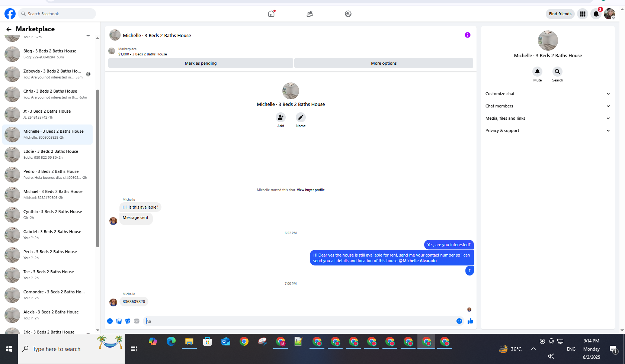Screen dimensions: 625x364
Task: Click Find friends button
Action: (560, 14)
